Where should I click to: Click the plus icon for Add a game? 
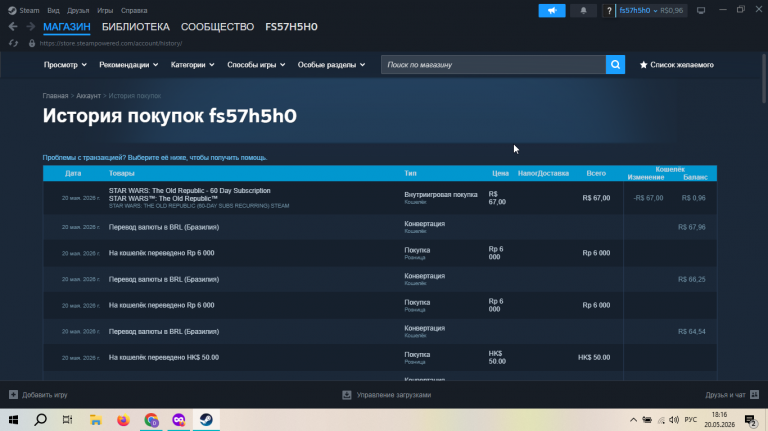point(13,395)
